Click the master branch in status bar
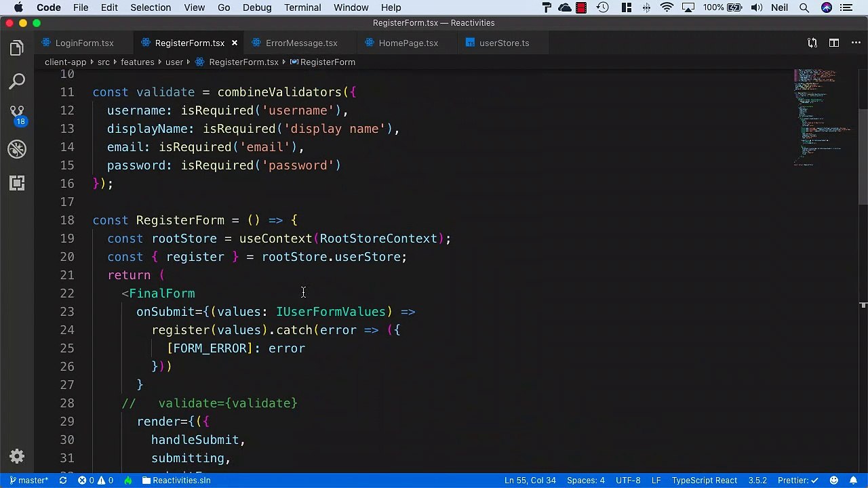This screenshot has height=488, width=868. tap(28, 480)
